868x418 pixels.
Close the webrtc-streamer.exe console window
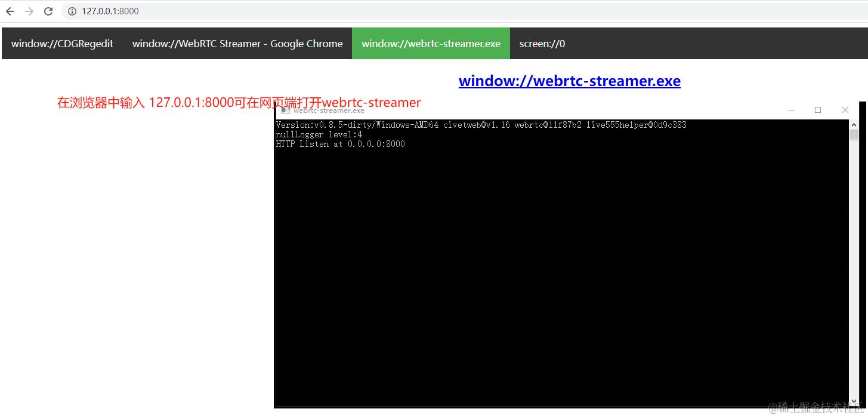pyautogui.click(x=845, y=110)
